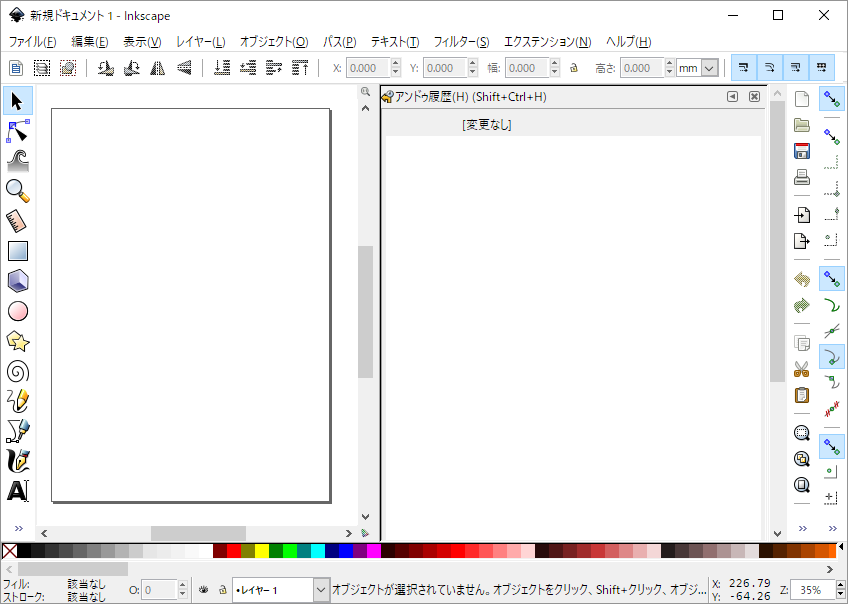Screen dimensions: 848x604
Task: Select the Selector arrow tool
Action: point(17,101)
